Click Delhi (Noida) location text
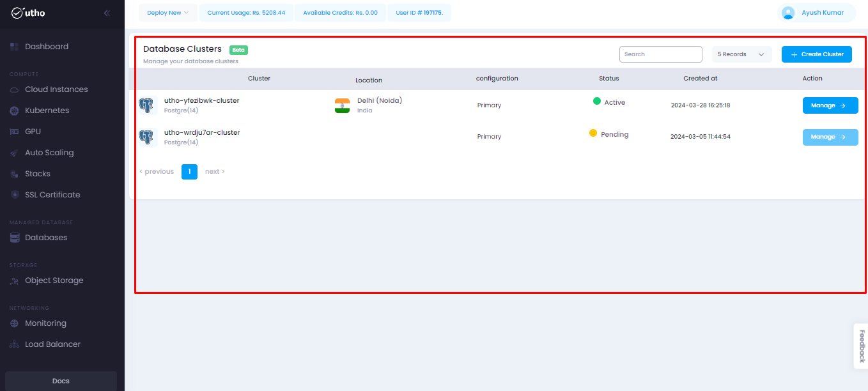 380,100
